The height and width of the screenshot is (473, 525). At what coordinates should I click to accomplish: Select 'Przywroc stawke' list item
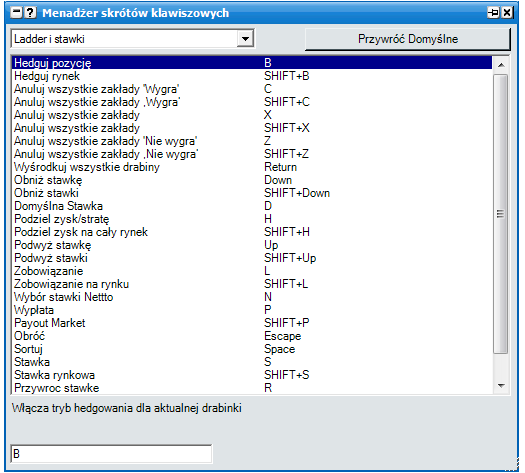[252, 388]
